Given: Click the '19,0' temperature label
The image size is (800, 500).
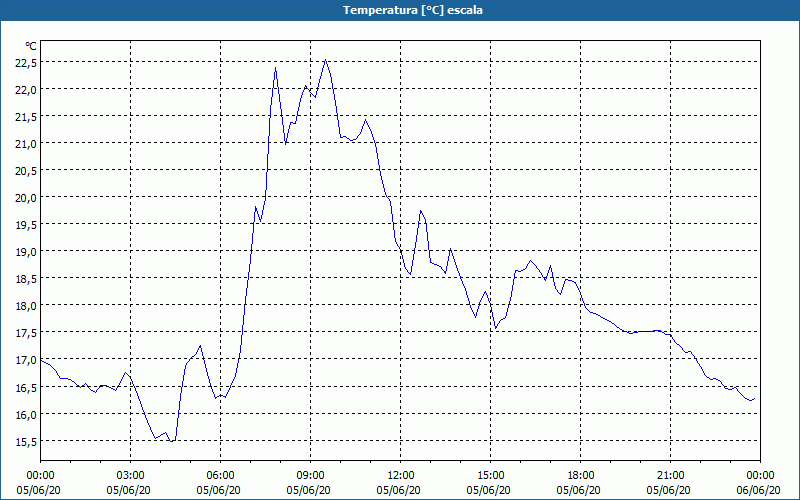Looking at the screenshot, I should point(26,252).
